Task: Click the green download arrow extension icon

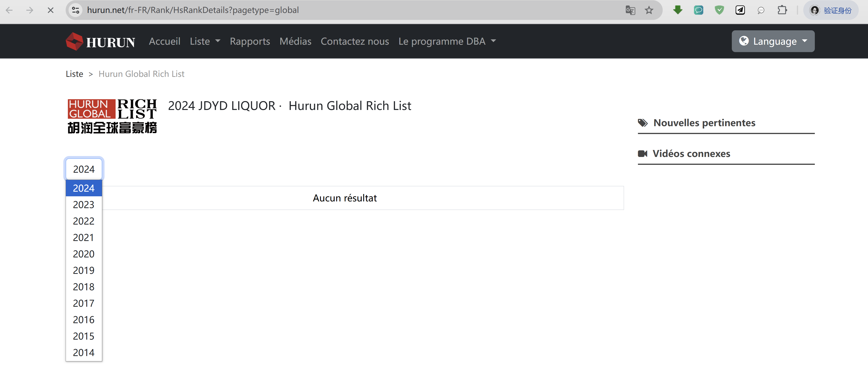Action: click(x=678, y=10)
